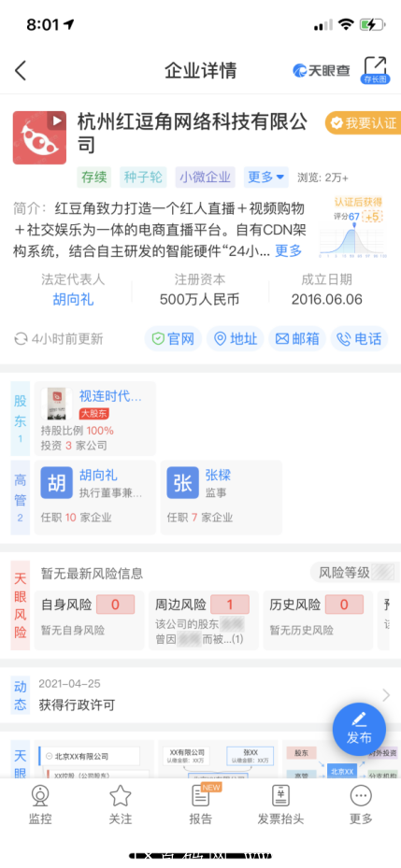Tap the 500万人民币 registered capital value
The height and width of the screenshot is (868, 401).
click(x=199, y=300)
